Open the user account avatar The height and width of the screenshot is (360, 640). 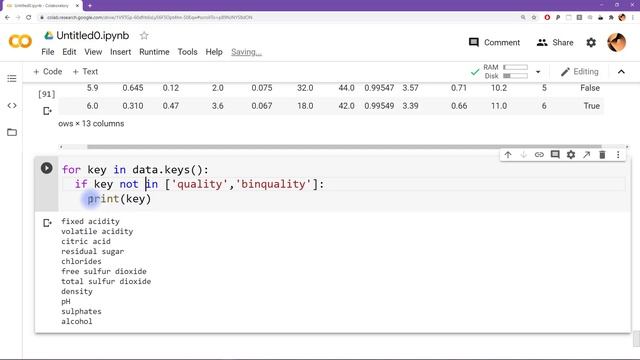(616, 42)
